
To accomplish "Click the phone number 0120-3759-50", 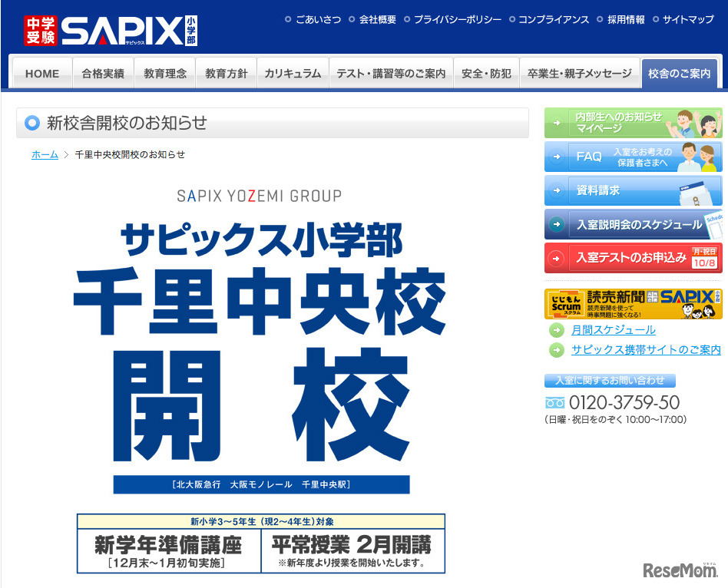I will click(x=624, y=402).
